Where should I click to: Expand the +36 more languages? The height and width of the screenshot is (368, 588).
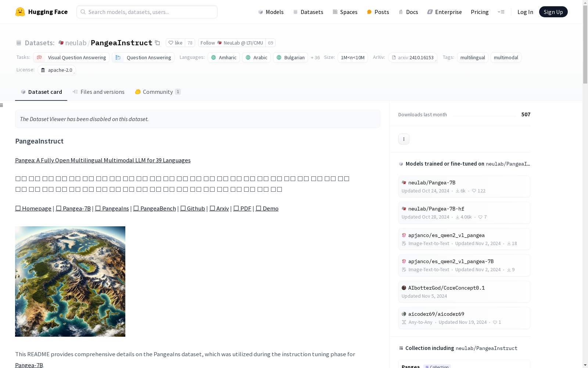(315, 57)
